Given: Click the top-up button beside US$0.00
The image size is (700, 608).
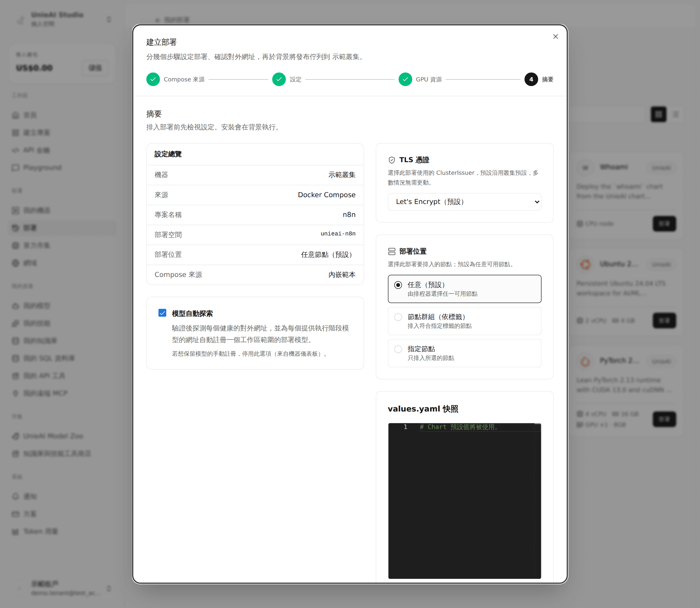Looking at the screenshot, I should [x=95, y=68].
